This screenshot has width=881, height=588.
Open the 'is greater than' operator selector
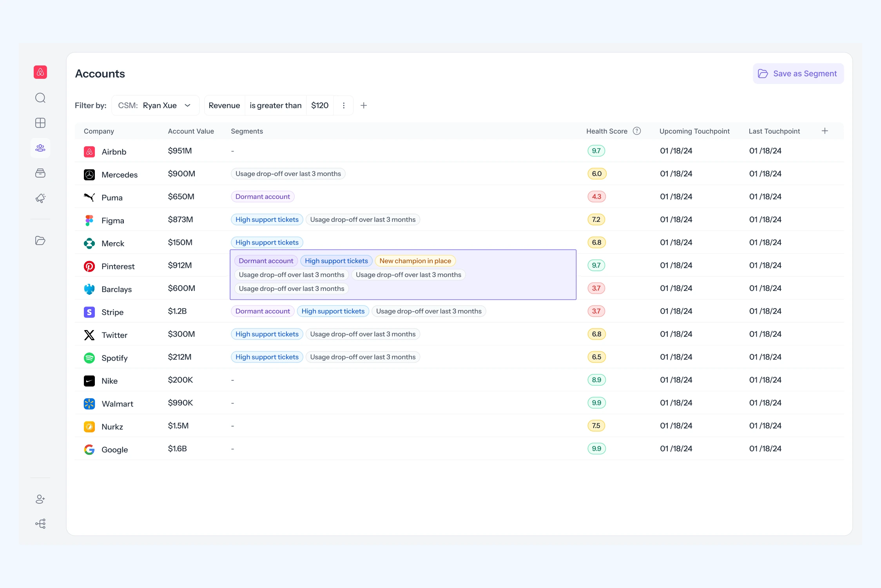[276, 105]
